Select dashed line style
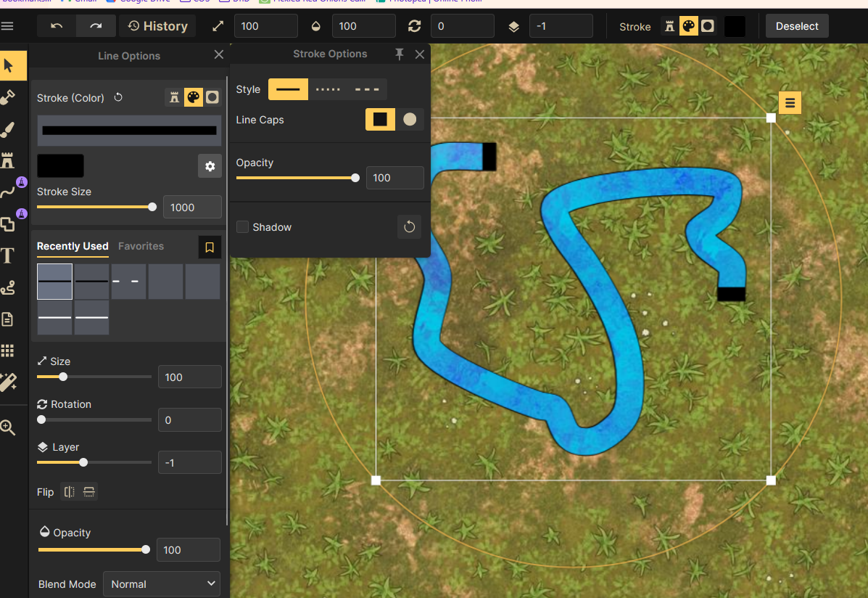 coord(367,89)
